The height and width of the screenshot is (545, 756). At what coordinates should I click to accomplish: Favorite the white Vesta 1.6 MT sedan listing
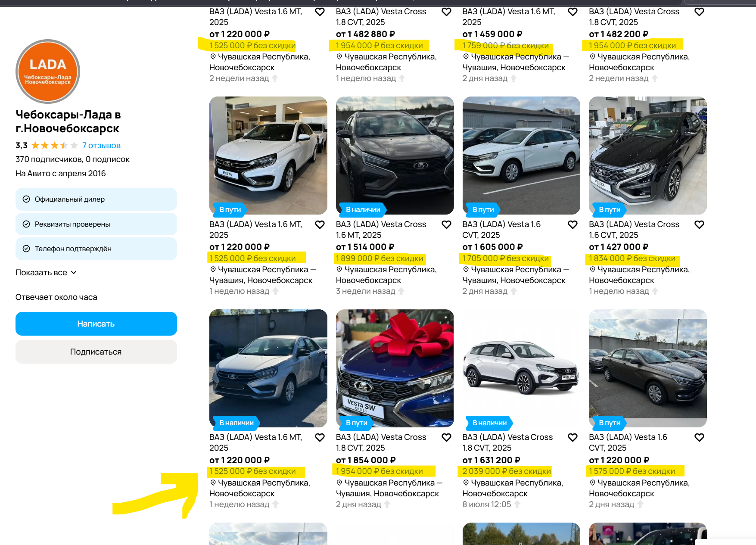[320, 224]
